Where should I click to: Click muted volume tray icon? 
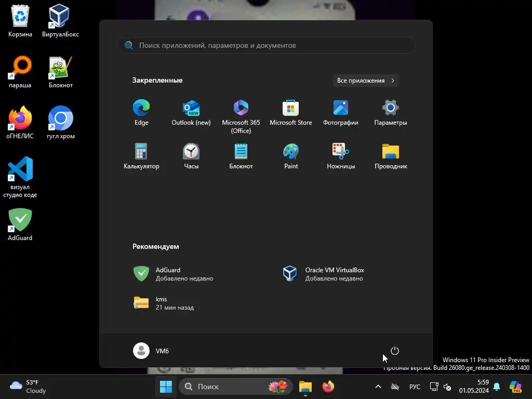click(x=447, y=387)
